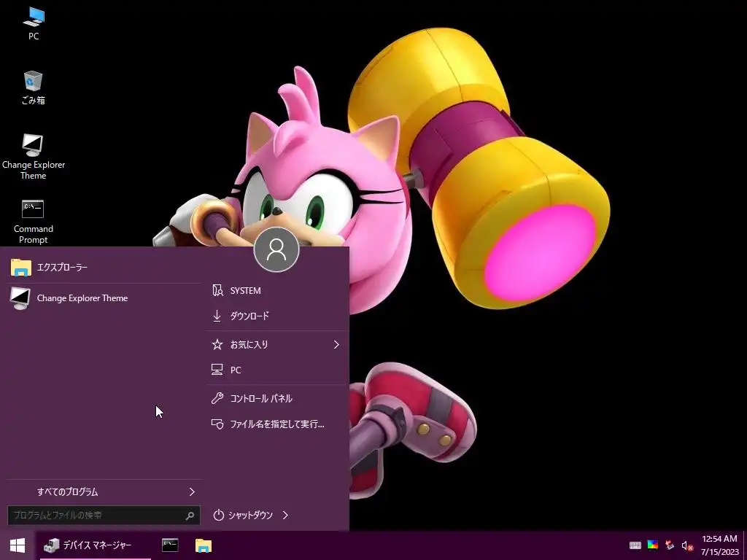Focus the プログラムとファイルの検索 search box
Image resolution: width=747 pixels, height=560 pixels.
pos(104,516)
